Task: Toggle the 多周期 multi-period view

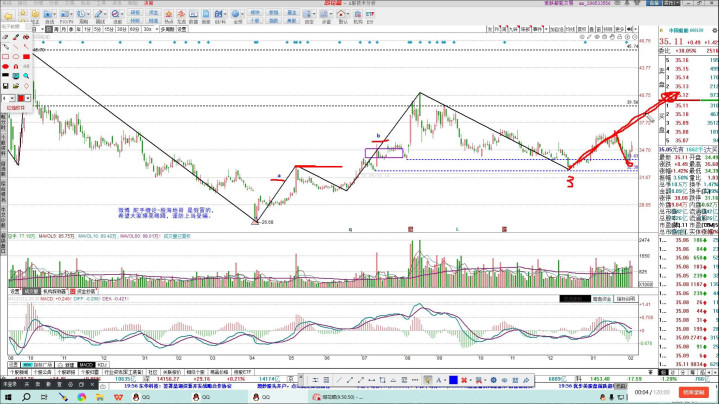Action: click(x=167, y=30)
